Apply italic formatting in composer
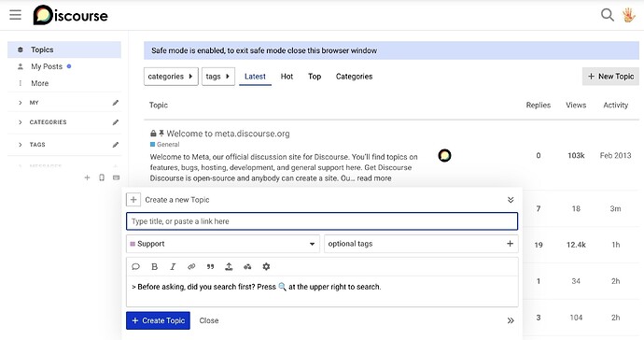 click(173, 267)
